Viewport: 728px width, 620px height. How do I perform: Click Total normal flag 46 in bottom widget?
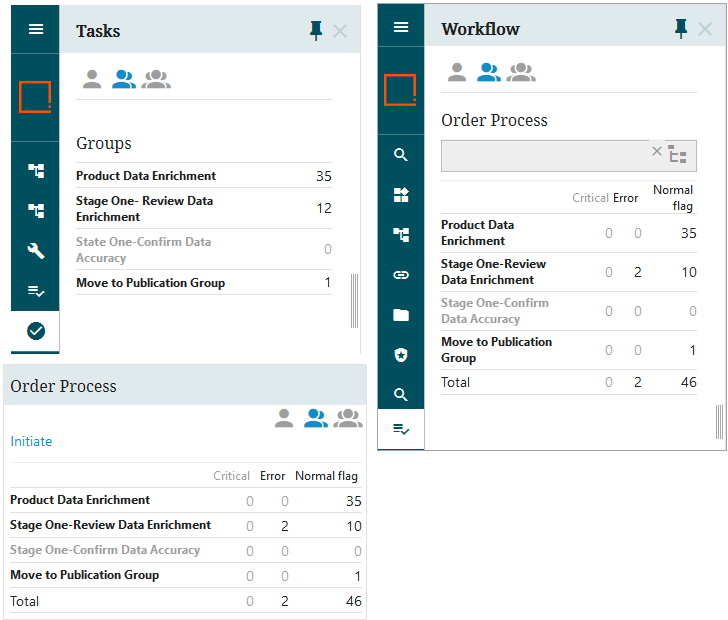click(x=354, y=601)
